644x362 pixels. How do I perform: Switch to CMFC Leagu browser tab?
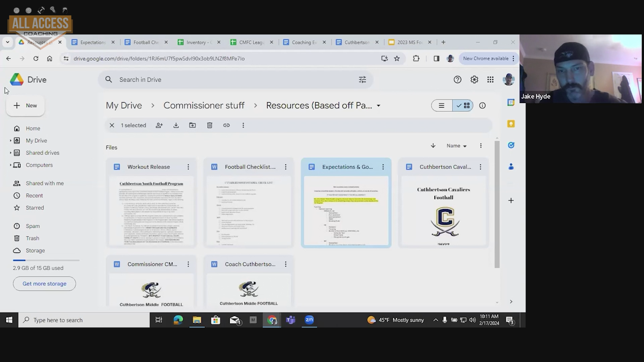[x=252, y=42]
